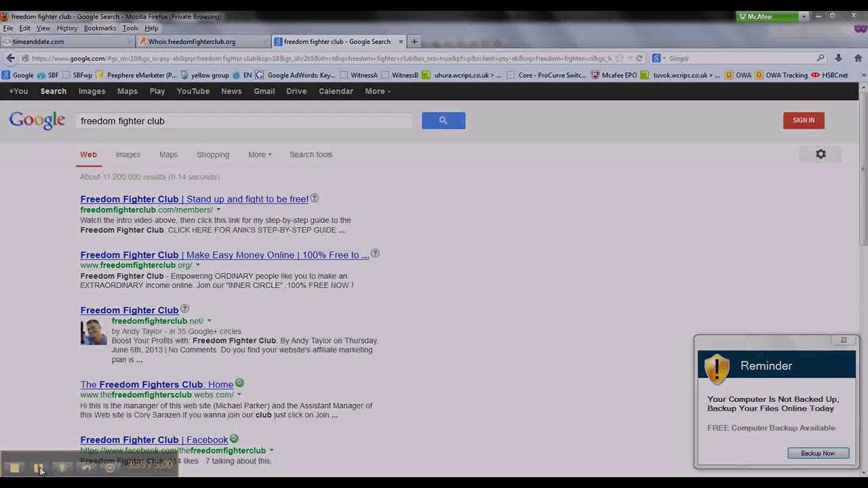
Task: Click the info icon beside 'Stand up and fight to be free!'
Action: point(314,199)
